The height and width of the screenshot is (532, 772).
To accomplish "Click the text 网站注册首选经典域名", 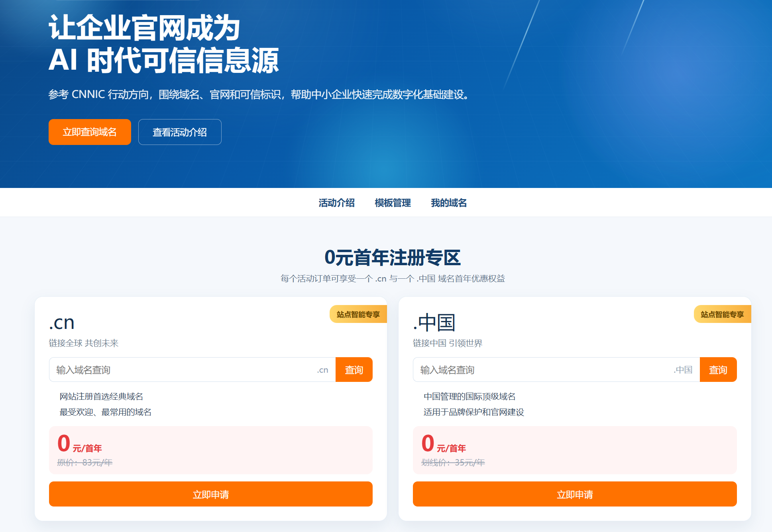I will (101, 396).
